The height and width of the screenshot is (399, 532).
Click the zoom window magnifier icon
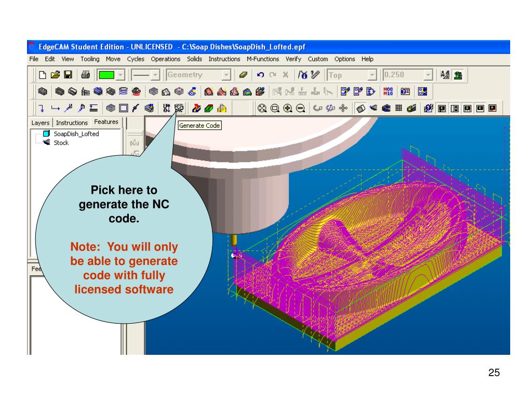(x=275, y=108)
